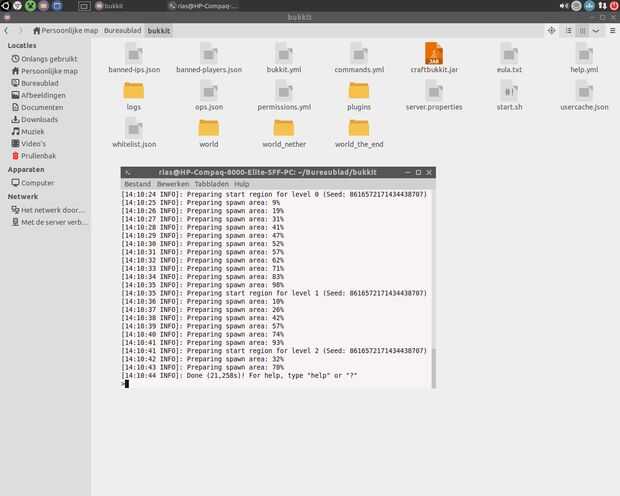Go to Bureaublad in path bar
The height and width of the screenshot is (496, 620).
pyautogui.click(x=123, y=30)
